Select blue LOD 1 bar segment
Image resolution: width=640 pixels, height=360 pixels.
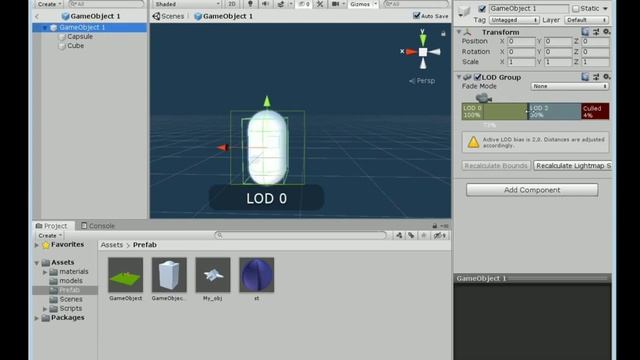pyautogui.click(x=554, y=111)
